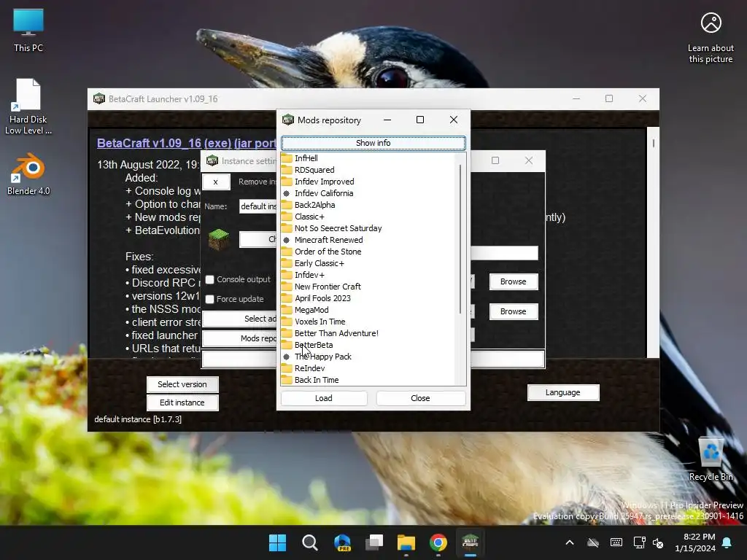Image resolution: width=747 pixels, height=560 pixels.
Task: Click BetaCraft taskbar icon
Action: coord(471,542)
